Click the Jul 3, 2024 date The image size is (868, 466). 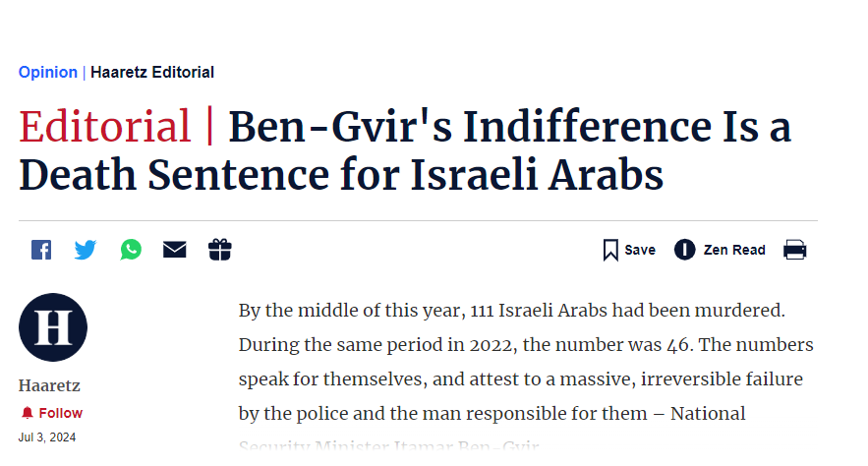pyautogui.click(x=46, y=437)
